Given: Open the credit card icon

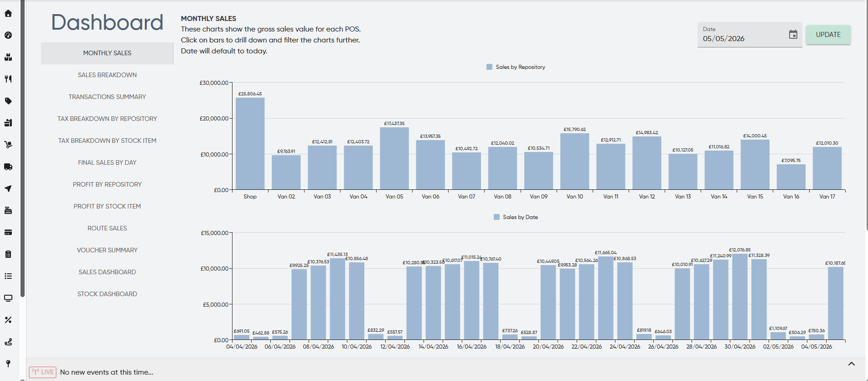Looking at the screenshot, I should 8,232.
